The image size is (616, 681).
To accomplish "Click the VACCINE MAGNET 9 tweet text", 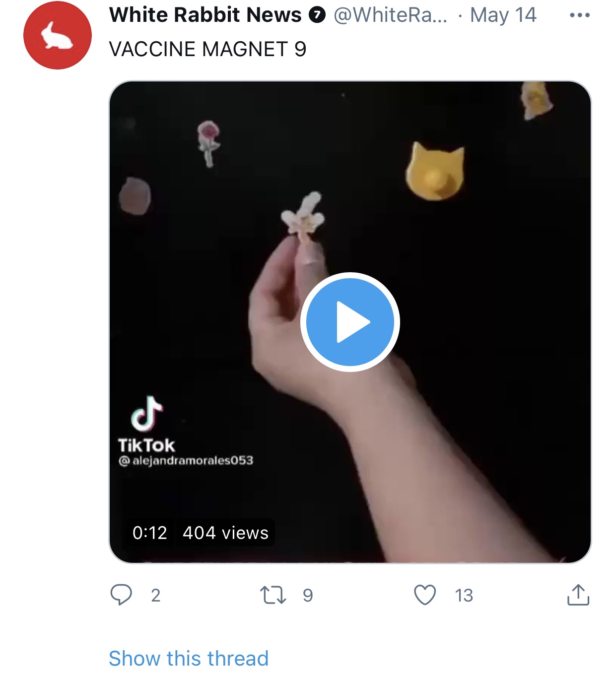I will tap(207, 49).
